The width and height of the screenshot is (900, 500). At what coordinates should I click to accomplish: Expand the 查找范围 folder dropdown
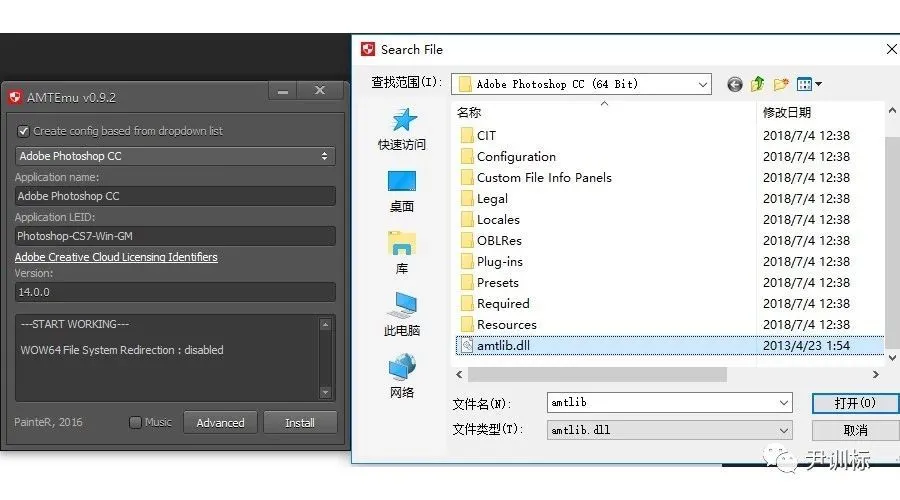pos(703,84)
